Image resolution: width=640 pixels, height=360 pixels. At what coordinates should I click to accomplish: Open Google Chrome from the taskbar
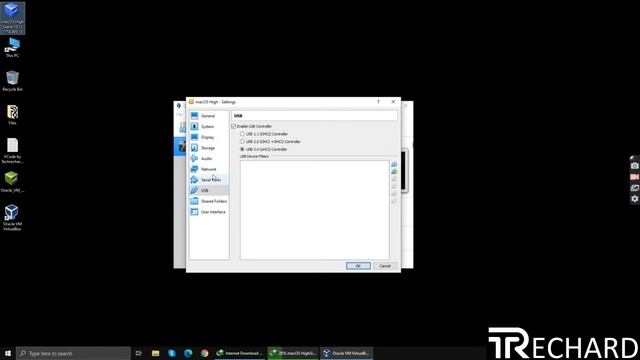(x=204, y=353)
